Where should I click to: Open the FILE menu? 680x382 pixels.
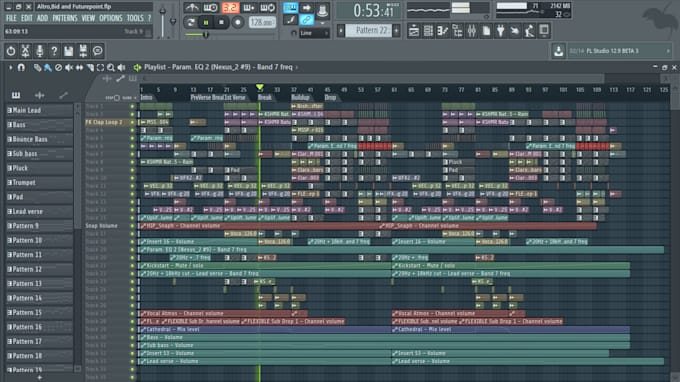coord(11,18)
